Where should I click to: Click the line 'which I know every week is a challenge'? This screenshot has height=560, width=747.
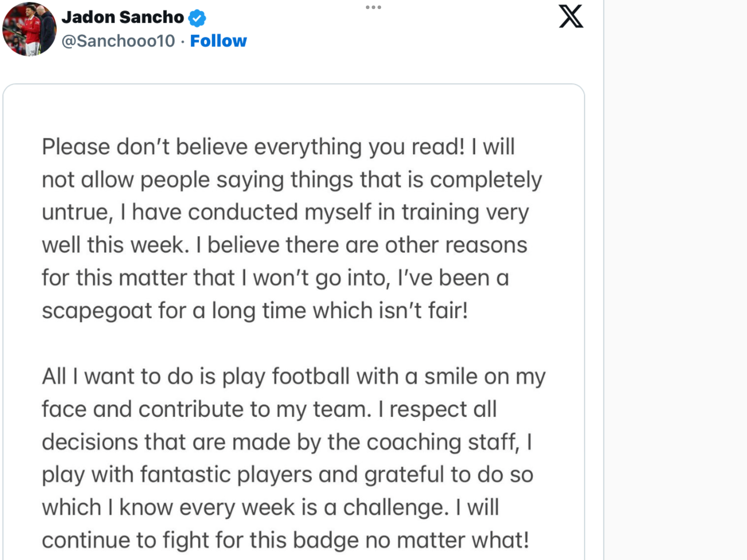pos(270,507)
